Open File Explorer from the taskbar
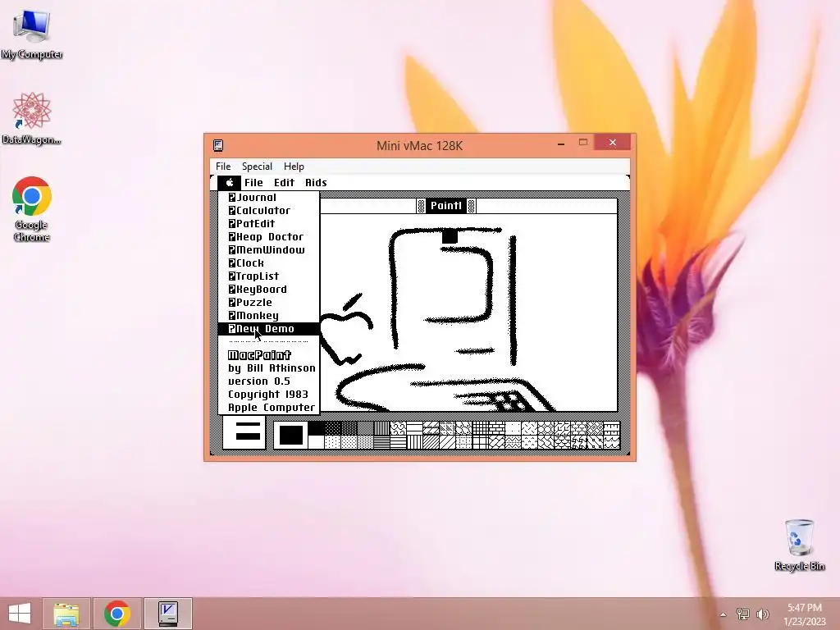This screenshot has width=840, height=630. (x=66, y=614)
